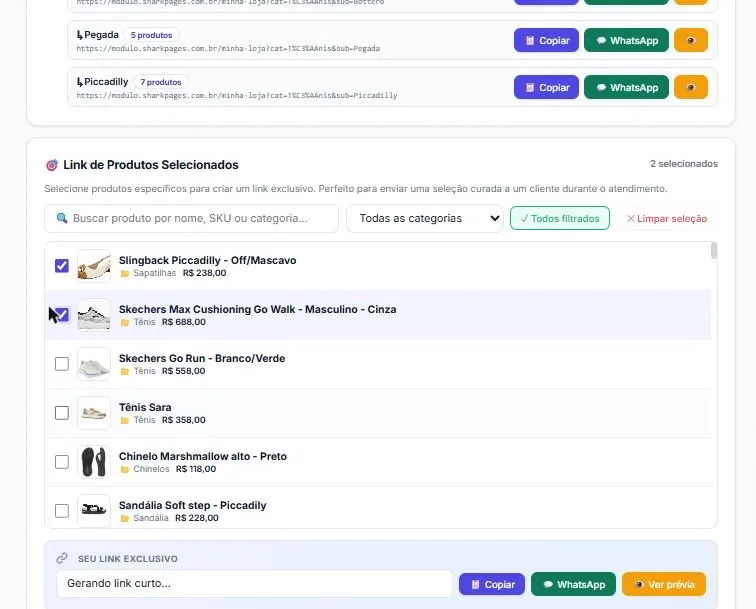This screenshot has width=756, height=609.
Task: Select the Tênis Sara title
Action: click(x=145, y=407)
